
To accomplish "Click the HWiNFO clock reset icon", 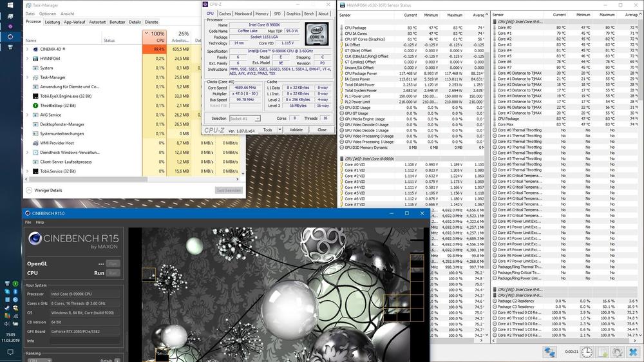I will pyautogui.click(x=587, y=352).
